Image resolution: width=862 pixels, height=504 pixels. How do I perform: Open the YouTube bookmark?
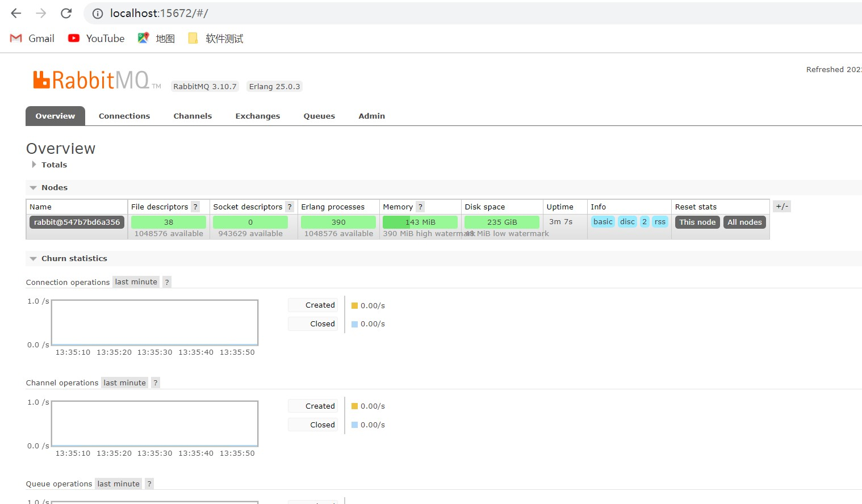pyautogui.click(x=96, y=39)
